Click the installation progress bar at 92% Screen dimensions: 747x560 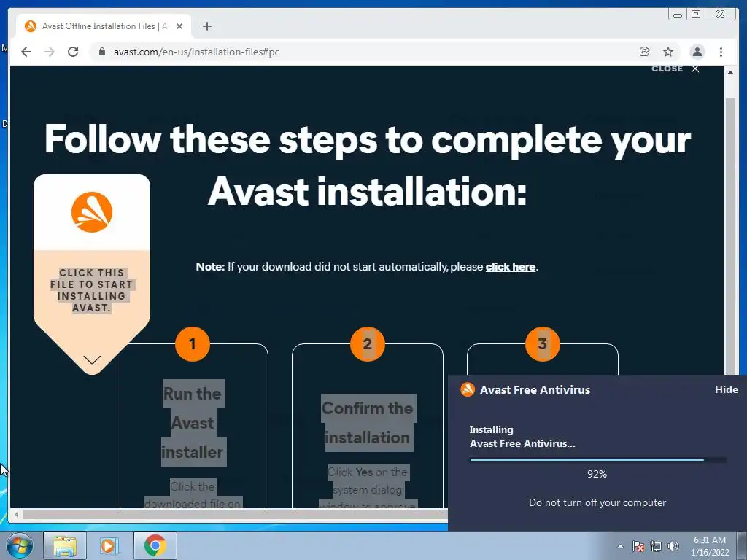pos(597,460)
